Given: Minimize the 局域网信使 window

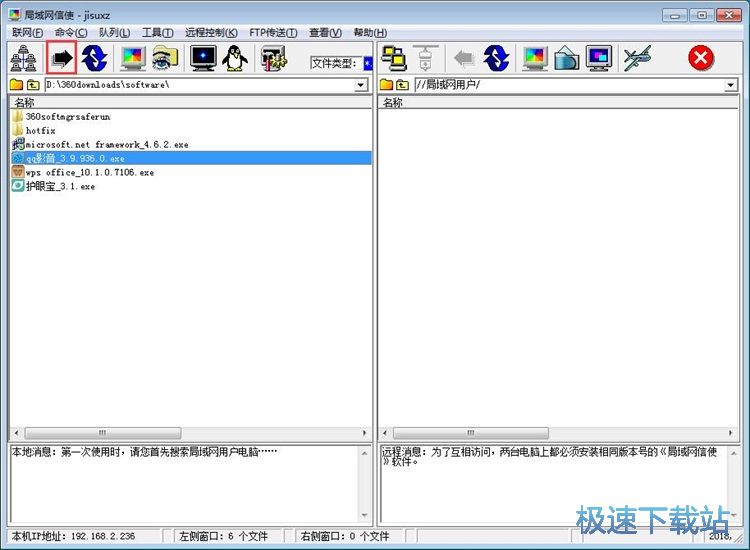Looking at the screenshot, I should click(x=675, y=16).
